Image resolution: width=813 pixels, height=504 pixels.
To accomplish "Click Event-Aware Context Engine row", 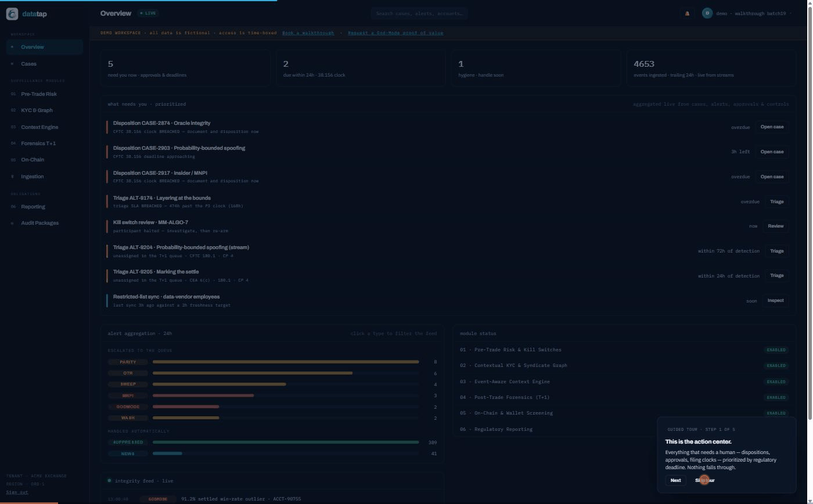I will [624, 382].
